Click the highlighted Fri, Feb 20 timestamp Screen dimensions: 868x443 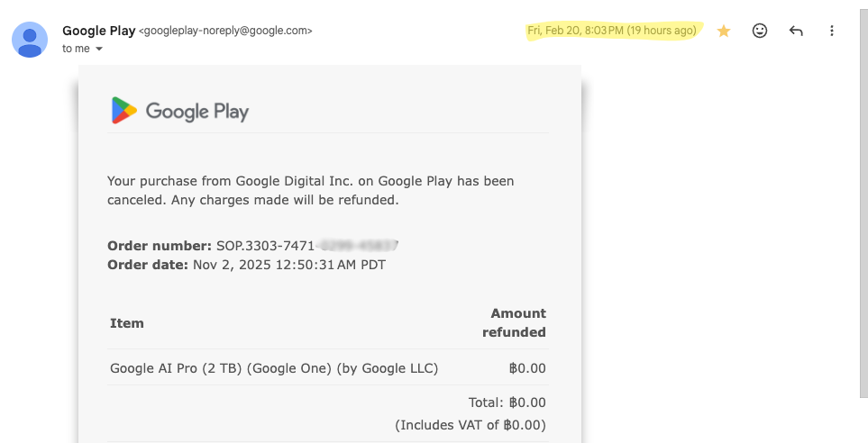point(611,31)
